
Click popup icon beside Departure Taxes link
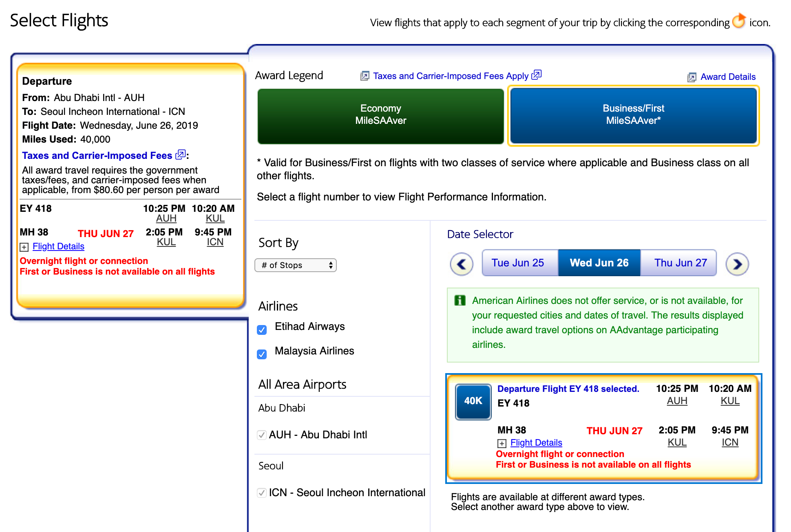[180, 155]
